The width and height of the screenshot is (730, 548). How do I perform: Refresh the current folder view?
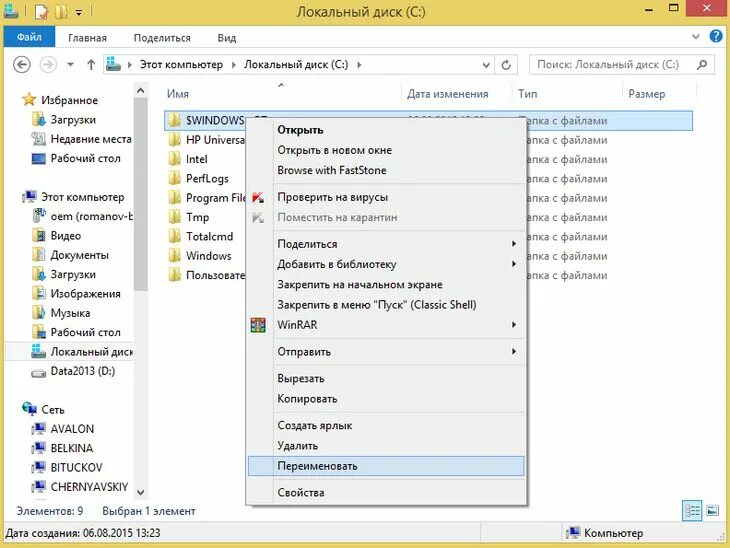pyautogui.click(x=506, y=65)
